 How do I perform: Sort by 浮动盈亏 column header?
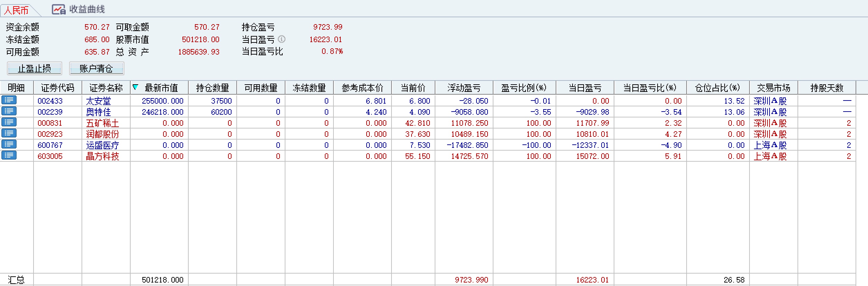pyautogui.click(x=464, y=88)
